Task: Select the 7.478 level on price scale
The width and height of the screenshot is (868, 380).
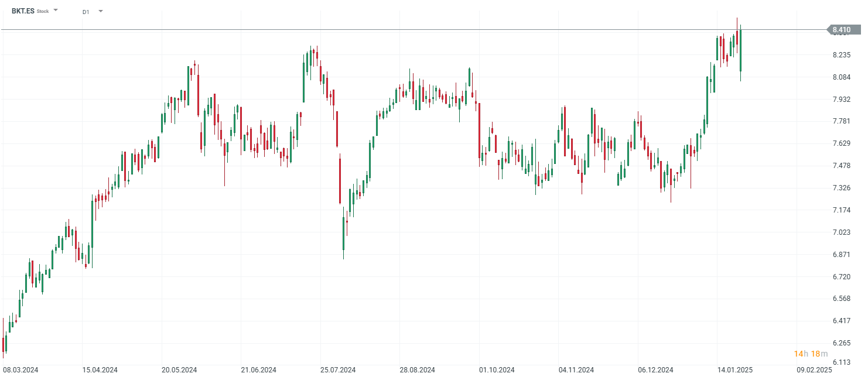Action: [841, 166]
